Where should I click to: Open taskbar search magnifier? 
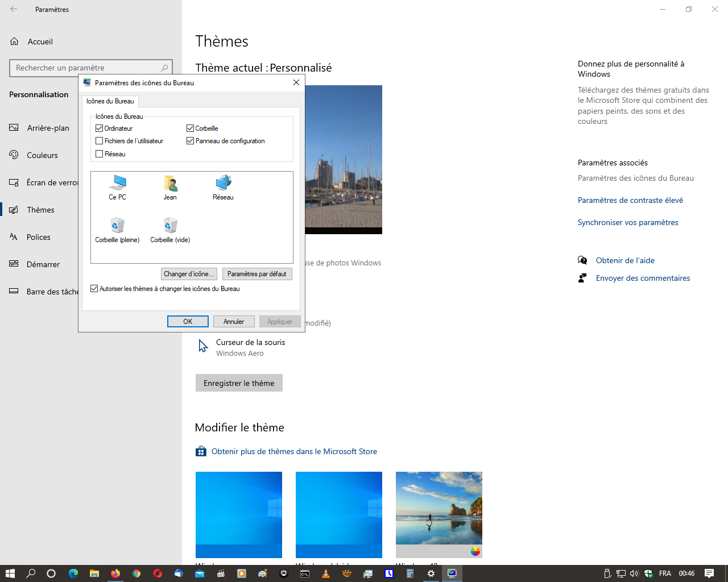pyautogui.click(x=31, y=573)
